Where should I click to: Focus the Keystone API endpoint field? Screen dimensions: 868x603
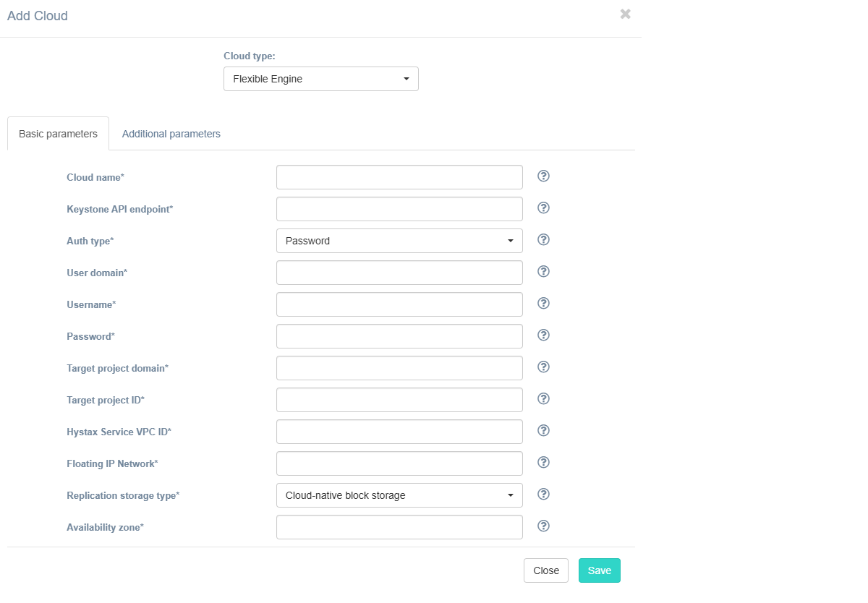point(399,209)
